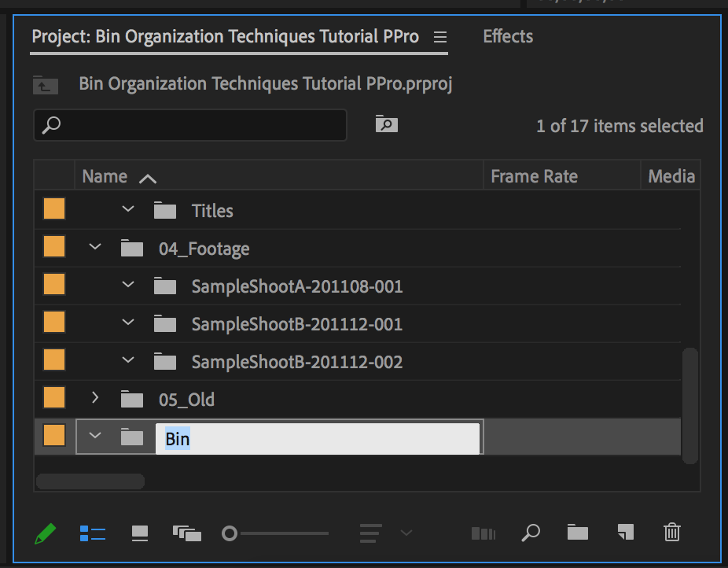Click the Frame Rate column header
This screenshot has height=568, width=728.
[535, 176]
